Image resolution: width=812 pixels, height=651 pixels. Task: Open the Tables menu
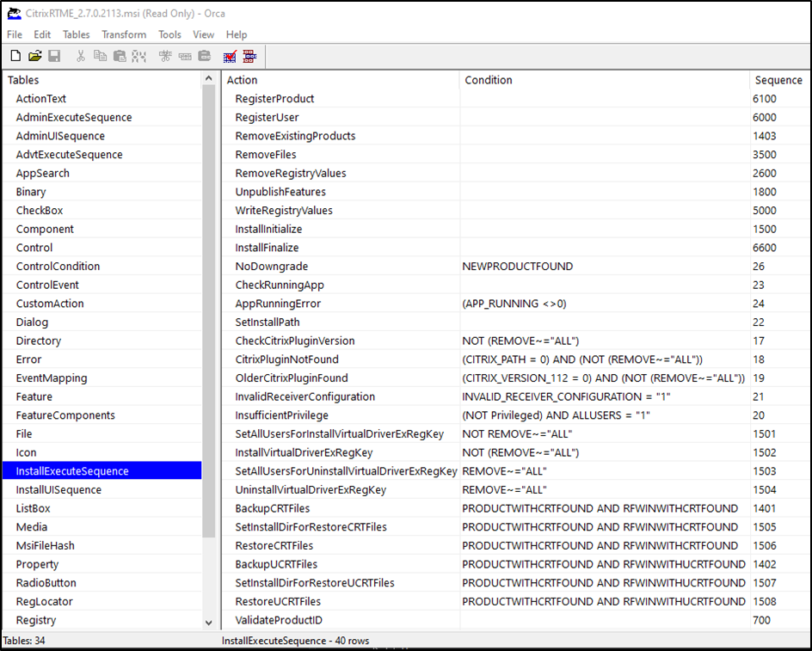coord(76,34)
